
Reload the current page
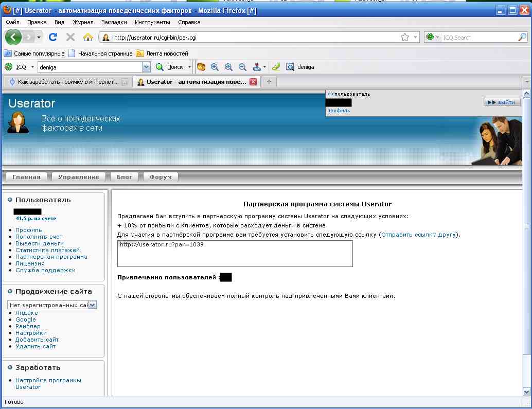click(x=53, y=37)
